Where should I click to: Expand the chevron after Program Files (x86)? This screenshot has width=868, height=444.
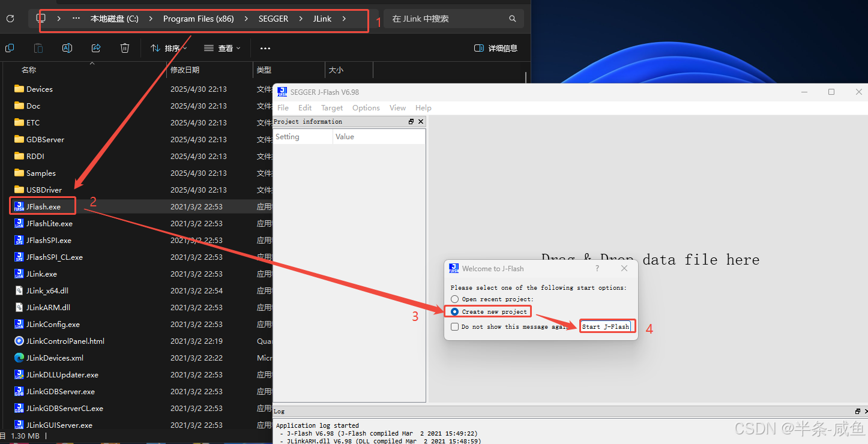click(246, 19)
